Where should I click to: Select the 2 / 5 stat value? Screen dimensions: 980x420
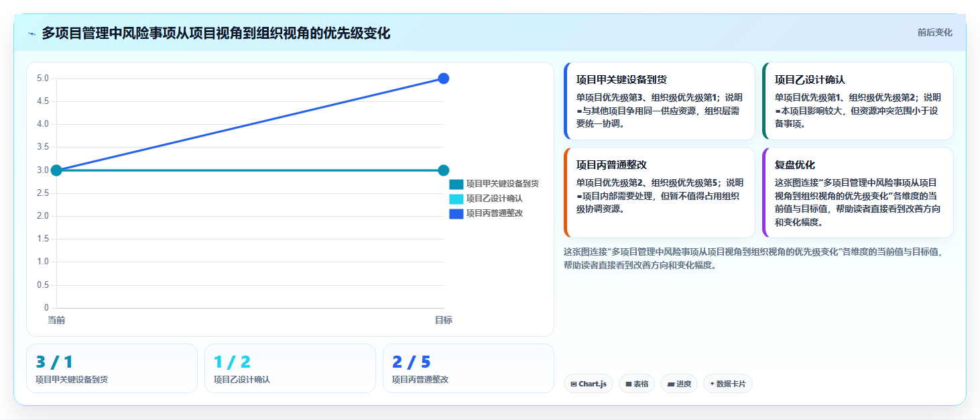[x=411, y=362]
